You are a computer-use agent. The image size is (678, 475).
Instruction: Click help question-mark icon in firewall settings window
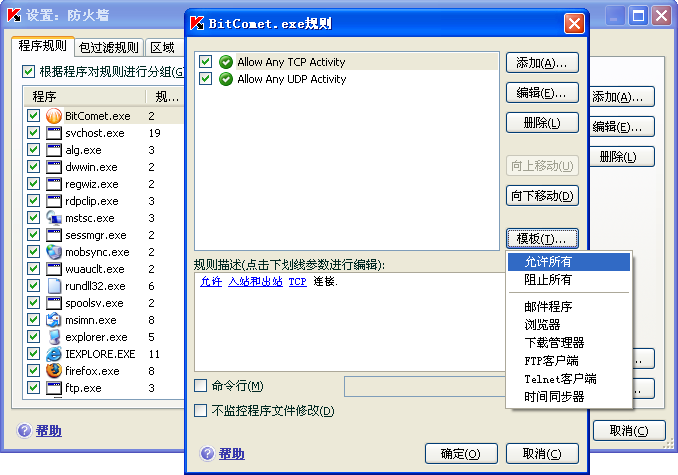coord(24,430)
